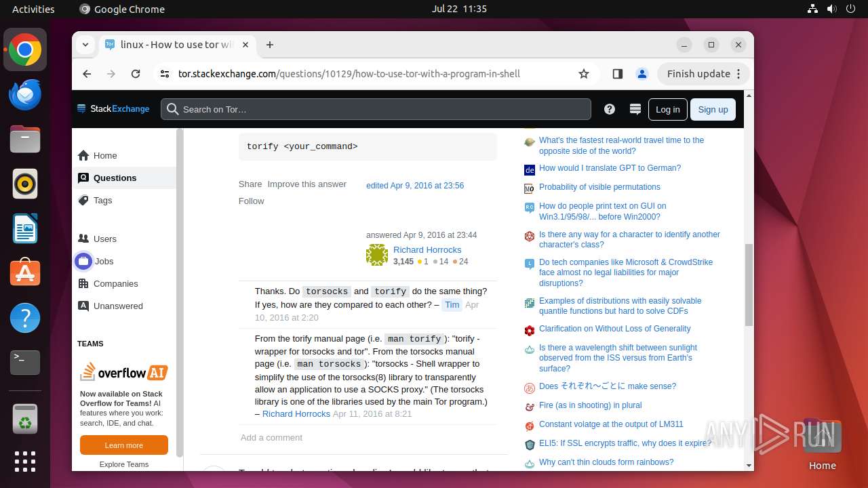Open ELI5 SSL encrypts traffic question
Image resolution: width=868 pixels, height=488 pixels.
point(625,443)
